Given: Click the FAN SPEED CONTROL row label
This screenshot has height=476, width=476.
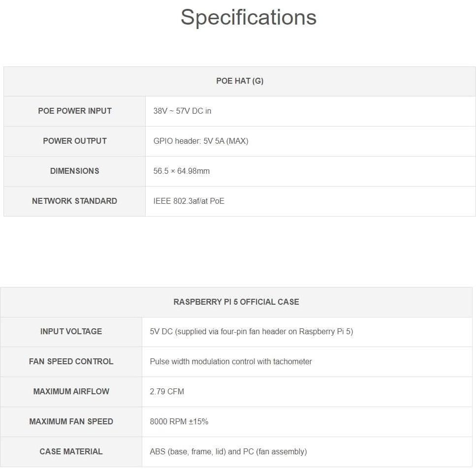Looking at the screenshot, I should pos(71,362).
